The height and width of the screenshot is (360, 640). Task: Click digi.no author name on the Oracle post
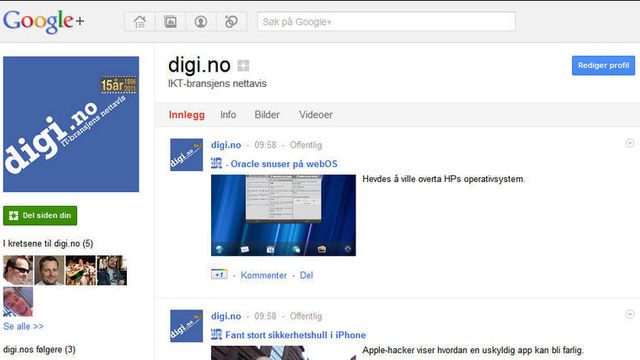click(226, 145)
